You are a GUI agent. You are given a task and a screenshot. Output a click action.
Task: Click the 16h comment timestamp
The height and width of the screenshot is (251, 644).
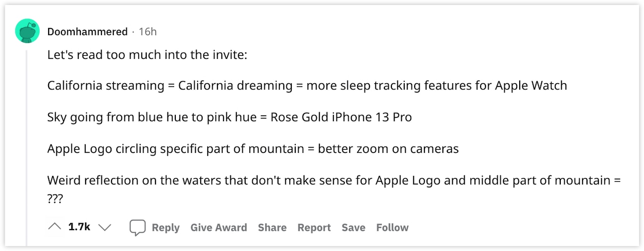pyautogui.click(x=147, y=32)
